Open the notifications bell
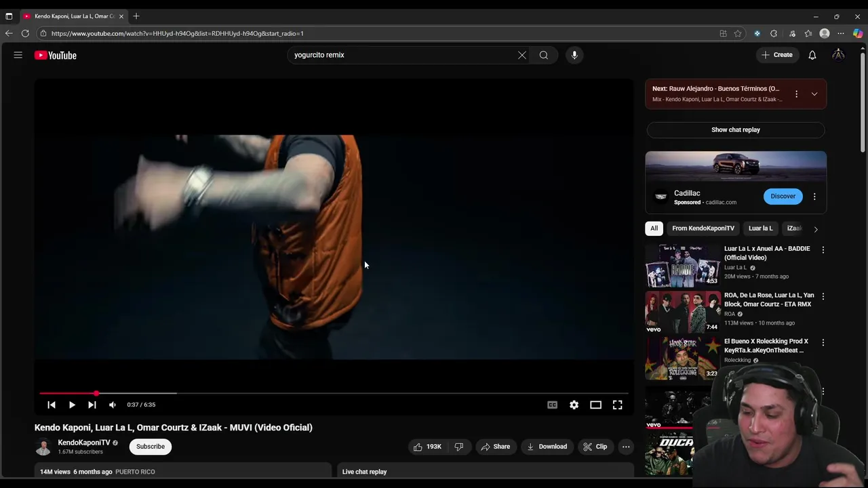This screenshot has height=488, width=868. (x=812, y=55)
